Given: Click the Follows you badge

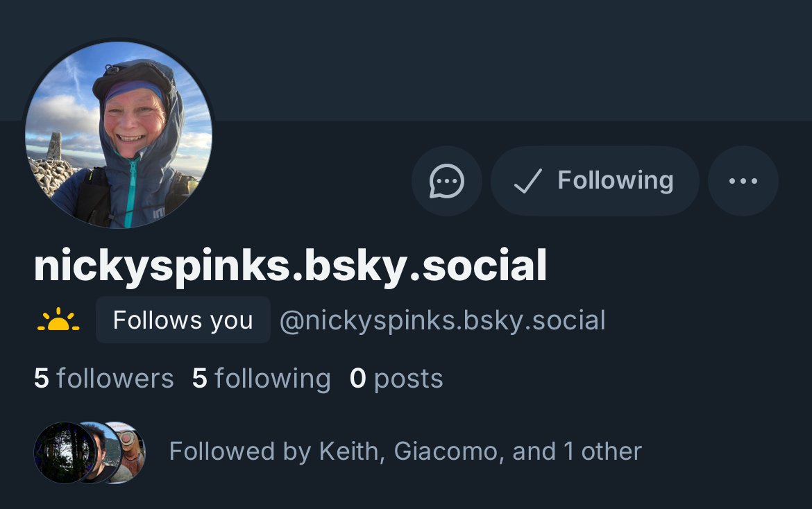Looking at the screenshot, I should (x=183, y=320).
